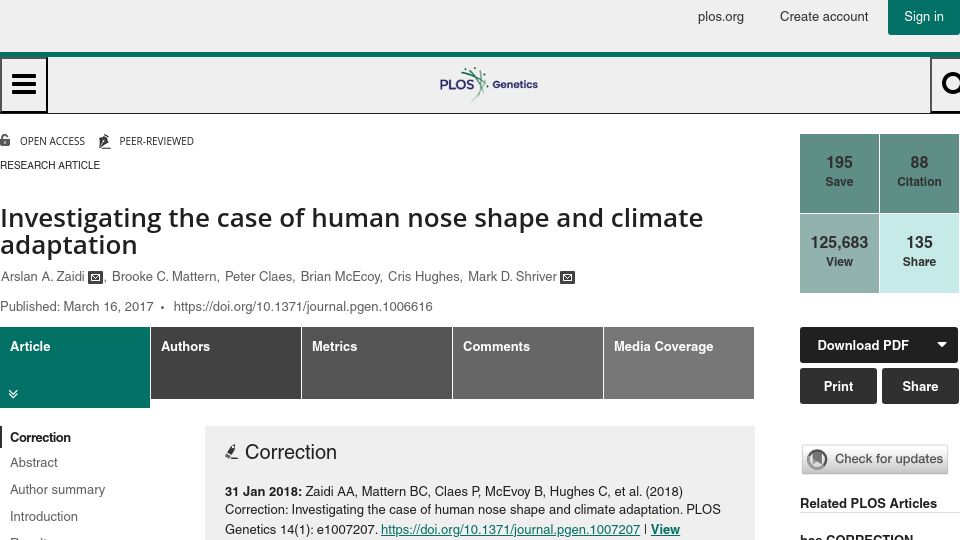
Task: Click the Check for updates button
Action: [875, 459]
